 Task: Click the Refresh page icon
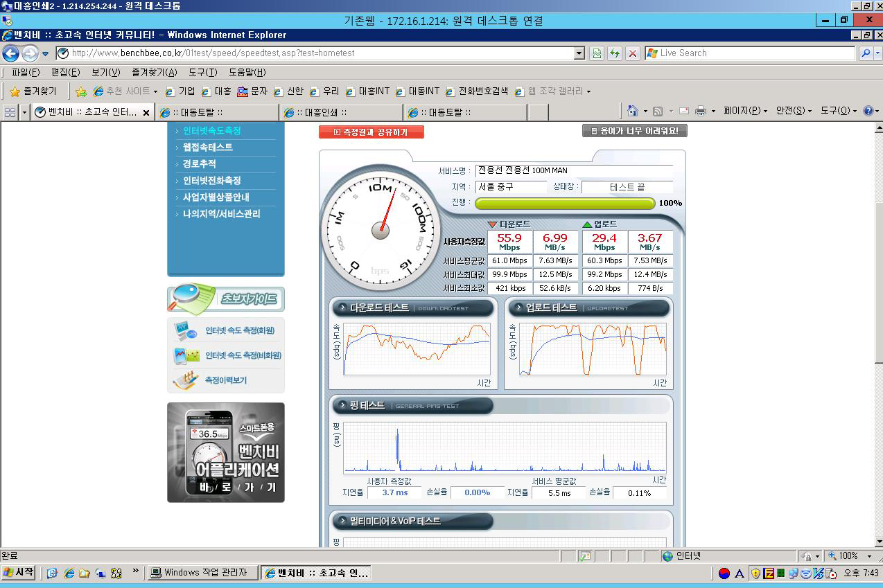[614, 53]
